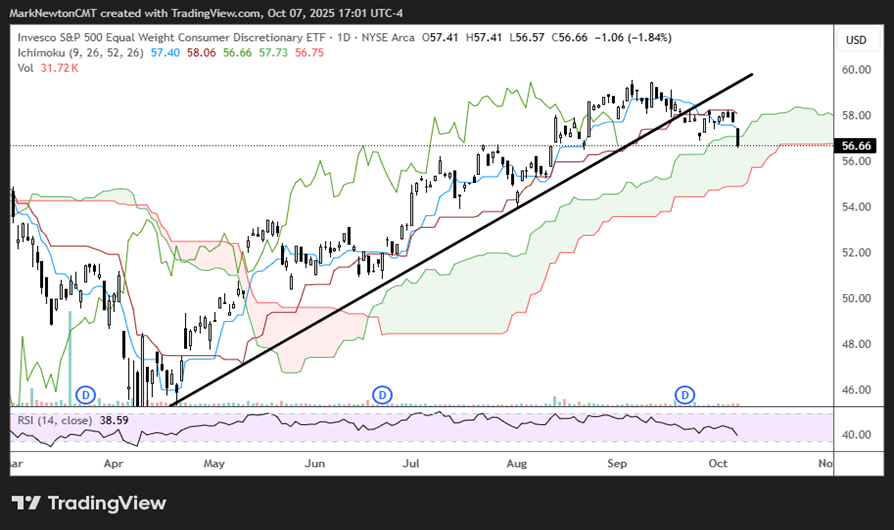Click the Oct label on time axis
Image resolution: width=894 pixels, height=530 pixels.
click(718, 464)
